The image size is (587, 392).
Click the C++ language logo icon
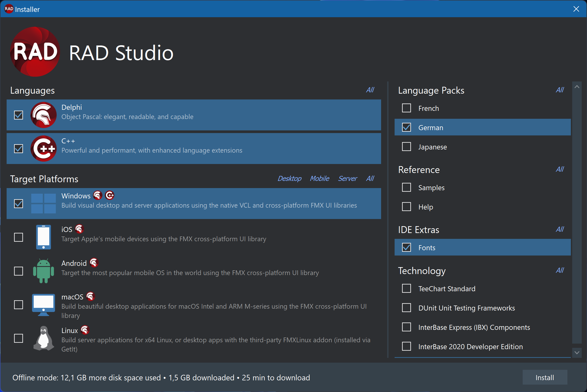[x=43, y=149]
